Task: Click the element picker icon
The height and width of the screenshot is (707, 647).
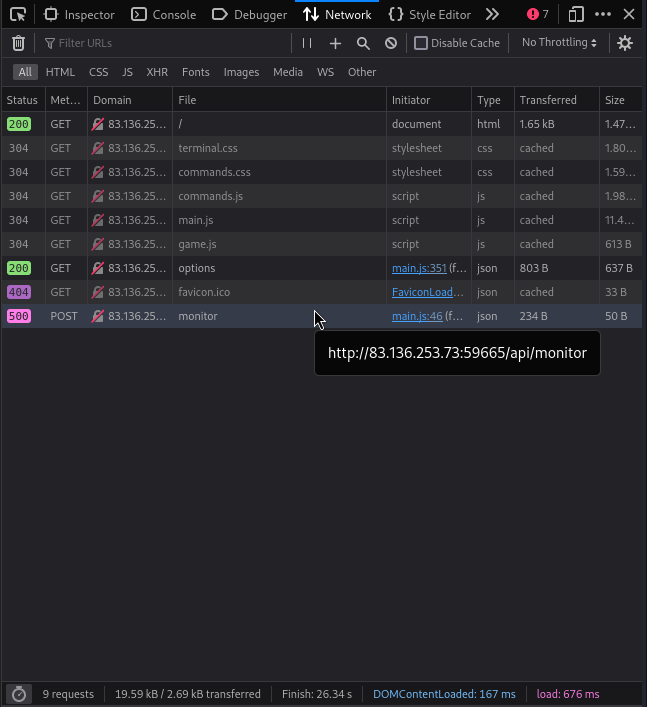Action: [18, 15]
